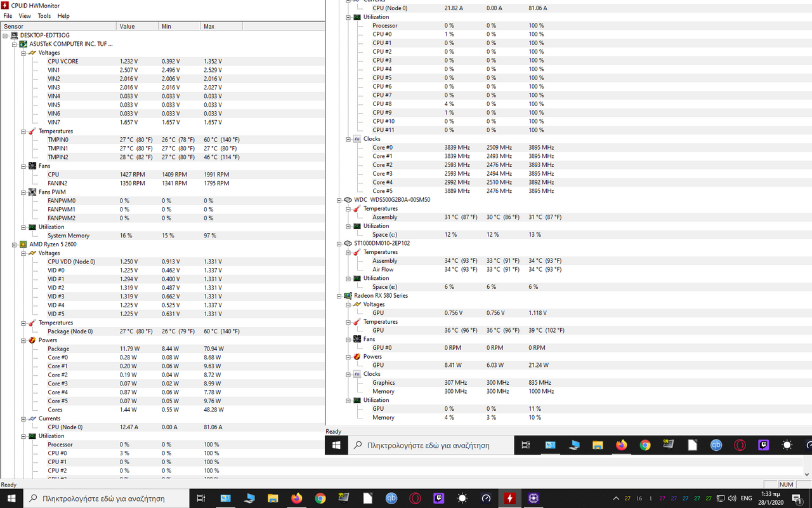Click the Fans PWM icon
This screenshot has width=812, height=508.
tap(32, 192)
